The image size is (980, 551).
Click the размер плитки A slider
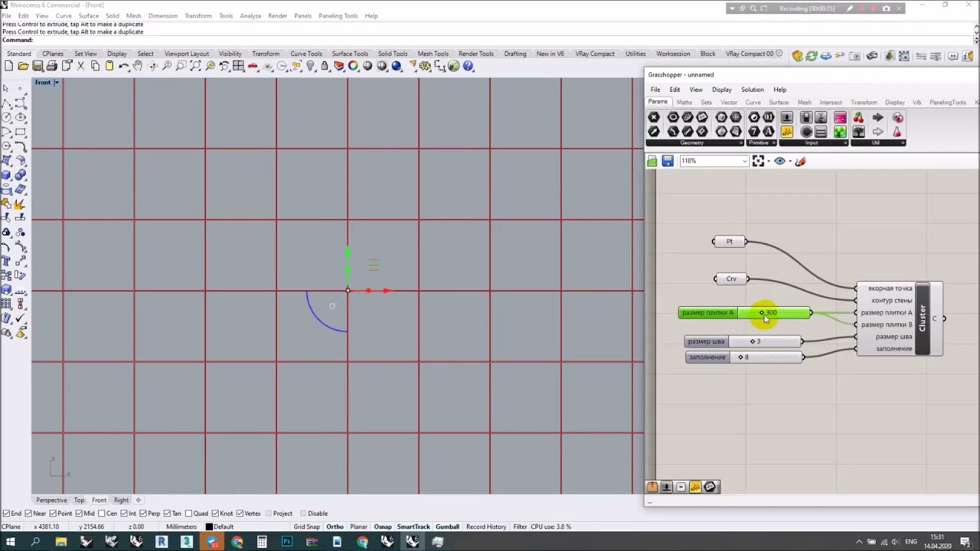[745, 313]
